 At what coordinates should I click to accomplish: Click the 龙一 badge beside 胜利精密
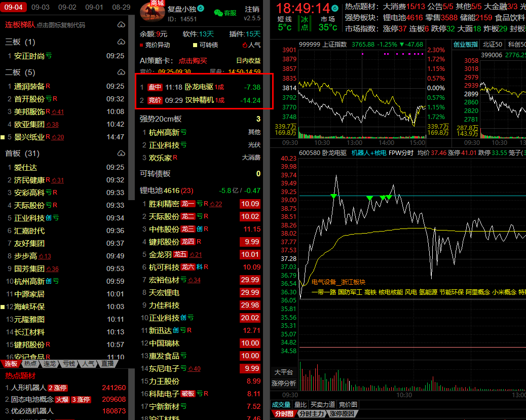click(188, 204)
